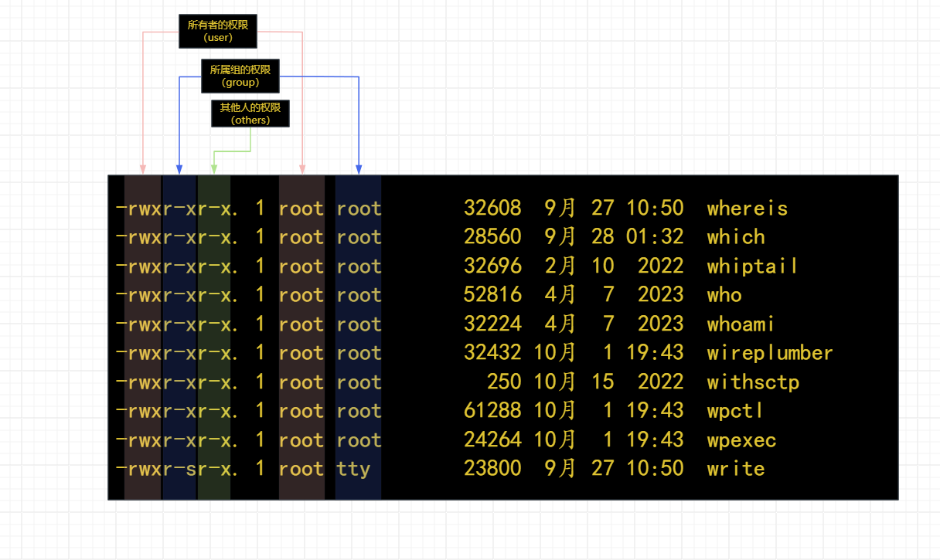Image resolution: width=940 pixels, height=560 pixels.
Task: Click the write filename in last row
Action: (x=735, y=469)
